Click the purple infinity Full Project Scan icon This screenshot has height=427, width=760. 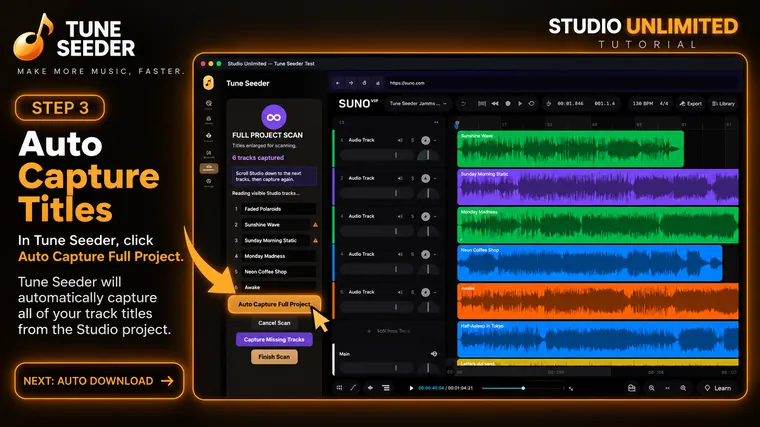point(274,117)
